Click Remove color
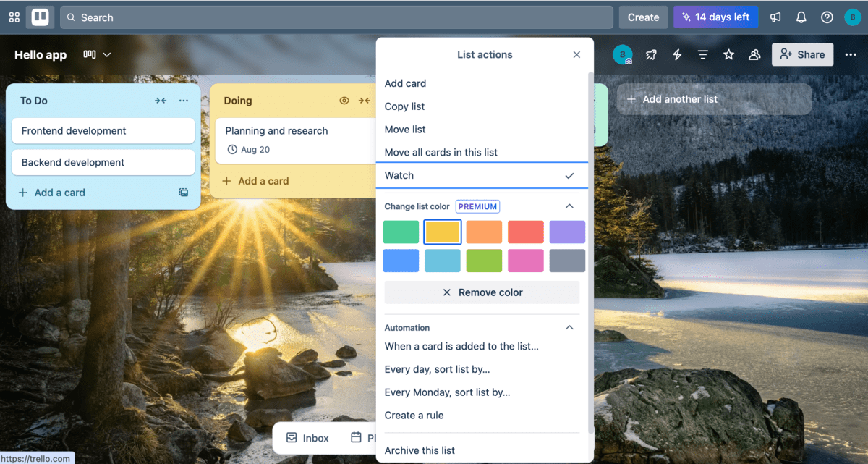This screenshot has height=464, width=868. point(482,292)
